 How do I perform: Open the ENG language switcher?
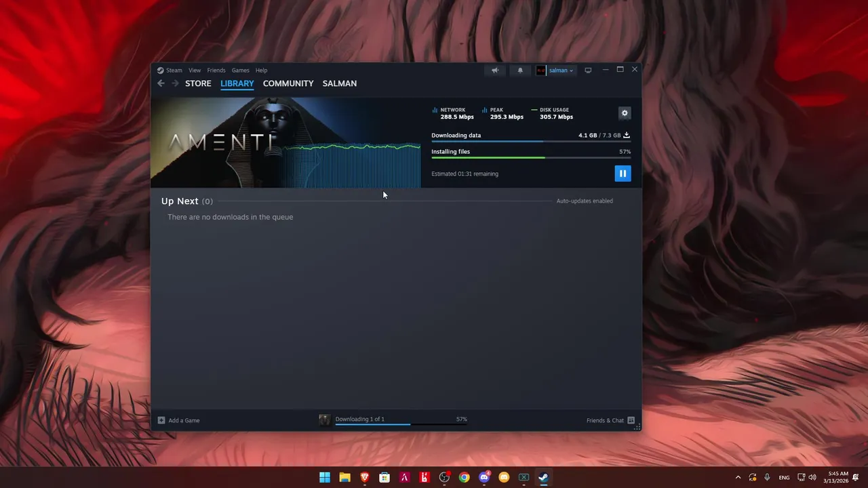pos(784,477)
